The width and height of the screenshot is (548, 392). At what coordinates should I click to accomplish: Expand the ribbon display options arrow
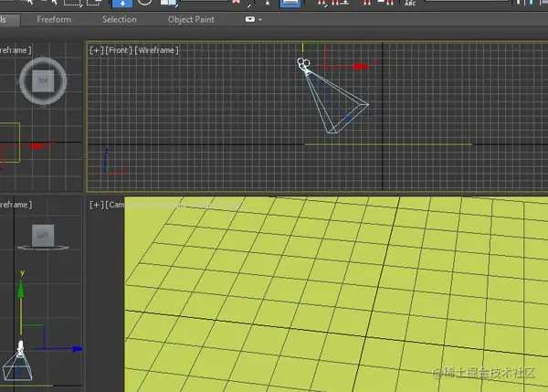click(x=260, y=19)
